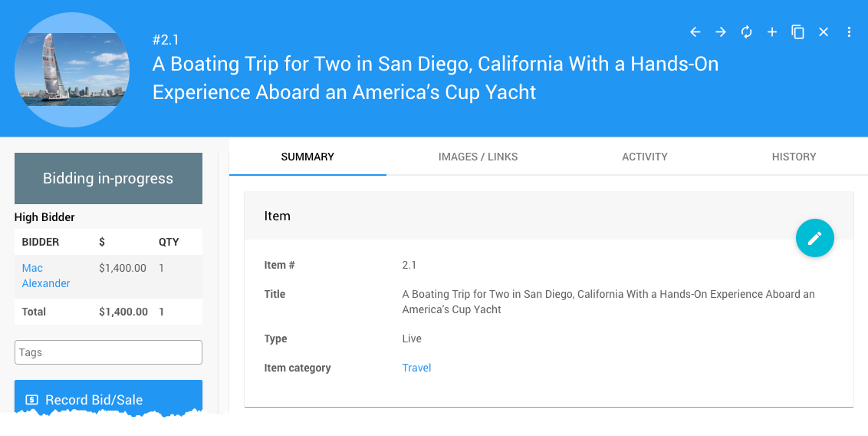Viewport: 868px width, 436px height.
Task: Click the payment icon on Record Bid/Sale
Action: point(31,400)
